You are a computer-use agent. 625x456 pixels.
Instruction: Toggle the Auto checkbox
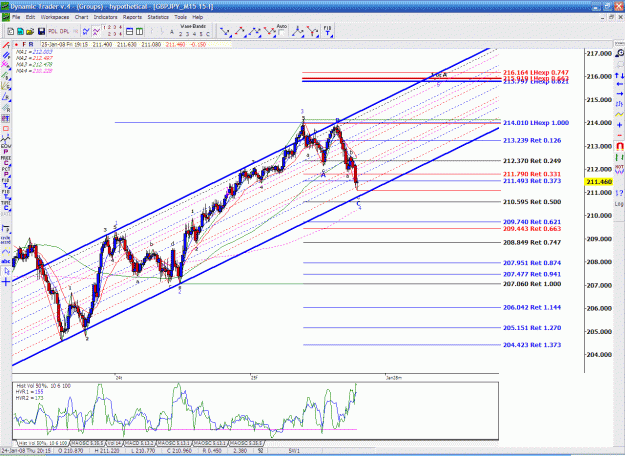coord(282,33)
